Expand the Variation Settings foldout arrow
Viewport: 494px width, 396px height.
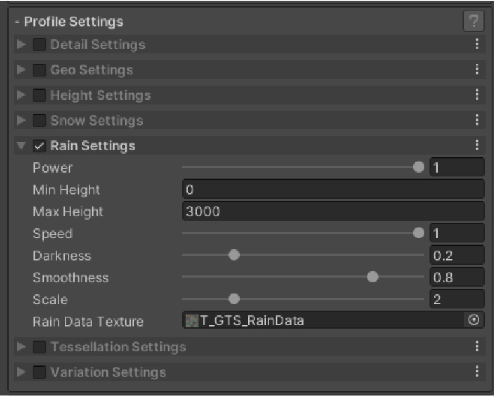pos(21,372)
